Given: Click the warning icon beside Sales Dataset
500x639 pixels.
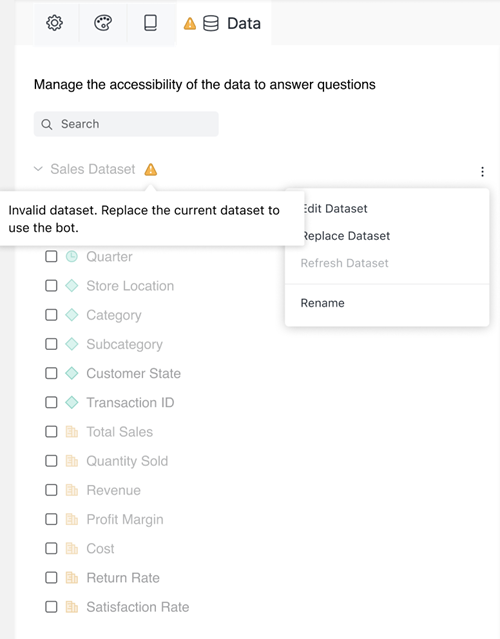Looking at the screenshot, I should pyautogui.click(x=151, y=169).
